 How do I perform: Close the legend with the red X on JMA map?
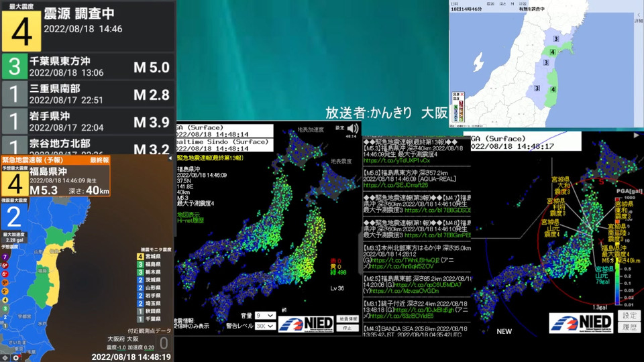pyautogui.click(x=462, y=95)
